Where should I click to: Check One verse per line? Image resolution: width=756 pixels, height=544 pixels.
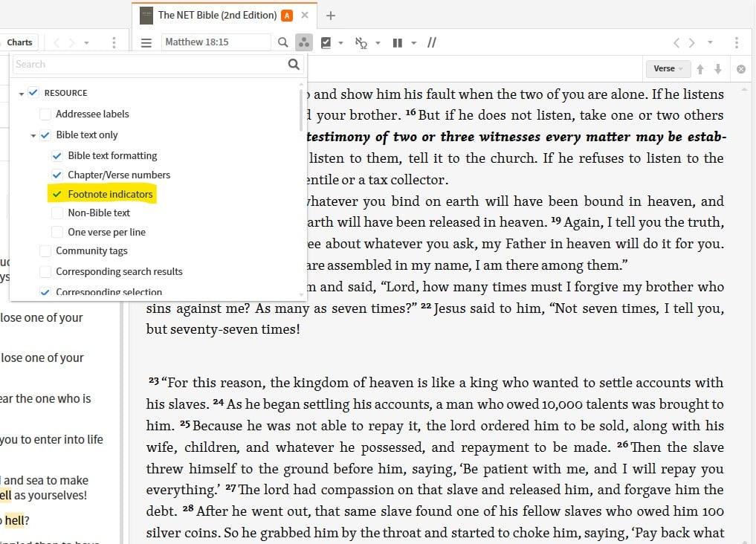[x=57, y=232]
